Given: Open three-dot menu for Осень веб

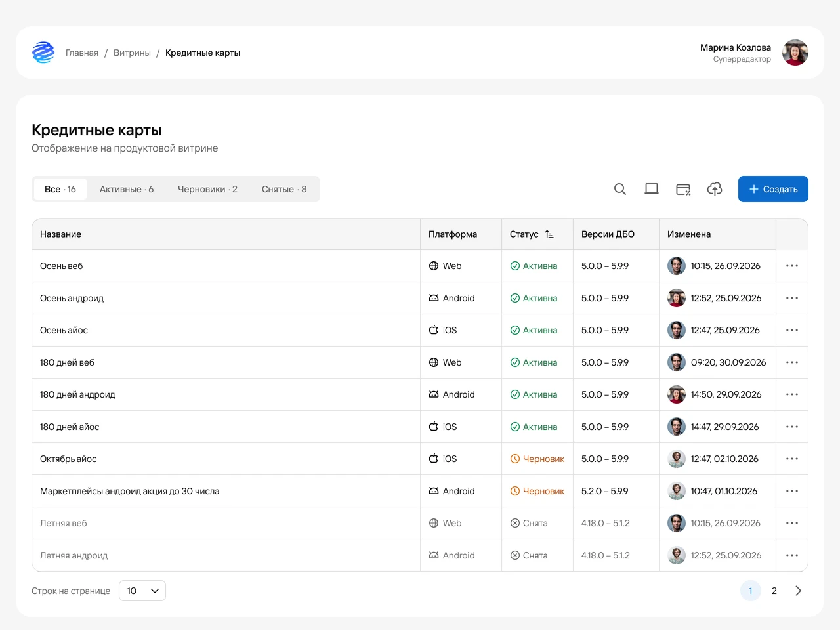Looking at the screenshot, I should [792, 266].
